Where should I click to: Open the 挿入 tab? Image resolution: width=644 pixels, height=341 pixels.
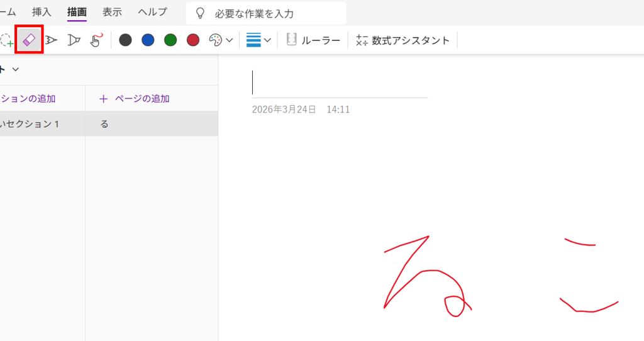coord(42,12)
